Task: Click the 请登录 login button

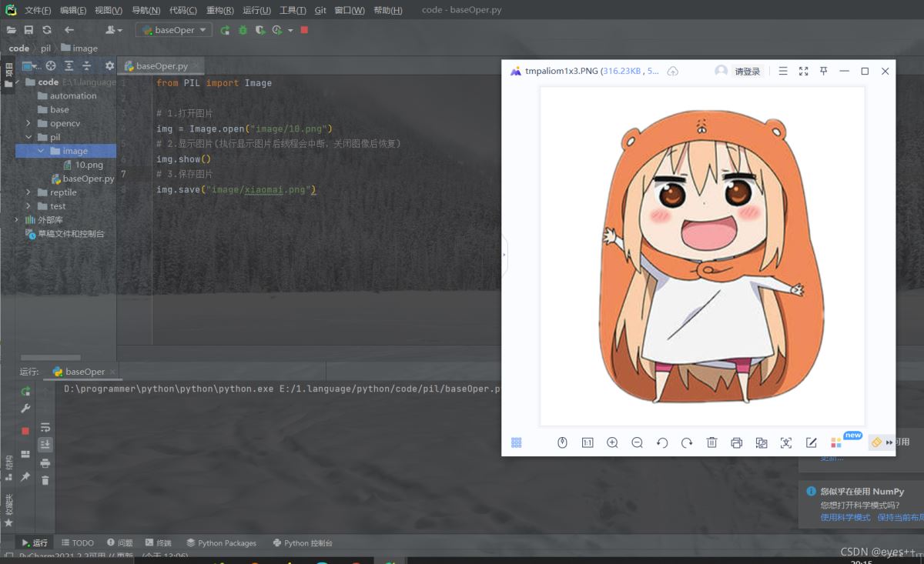Action: pyautogui.click(x=746, y=72)
